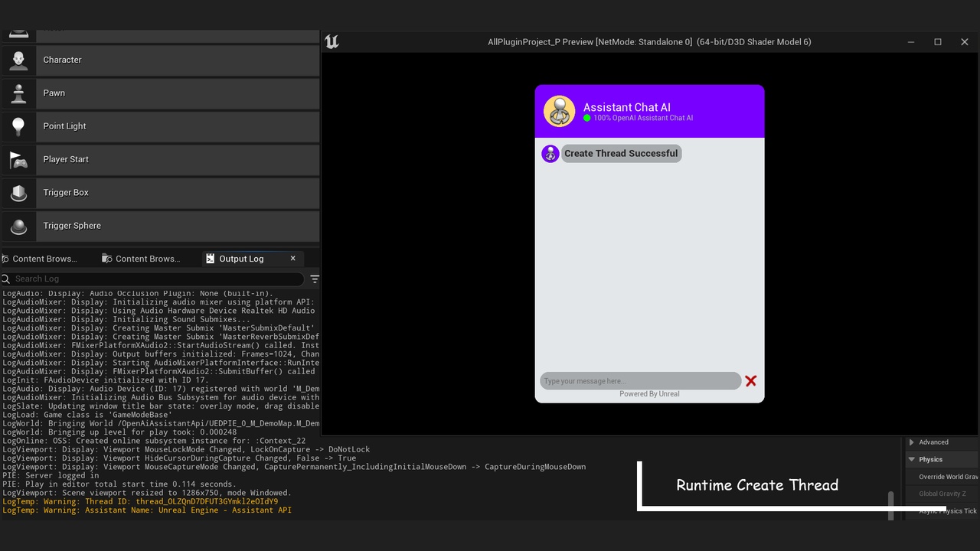
Task: Select the Character actor icon
Action: (x=18, y=60)
